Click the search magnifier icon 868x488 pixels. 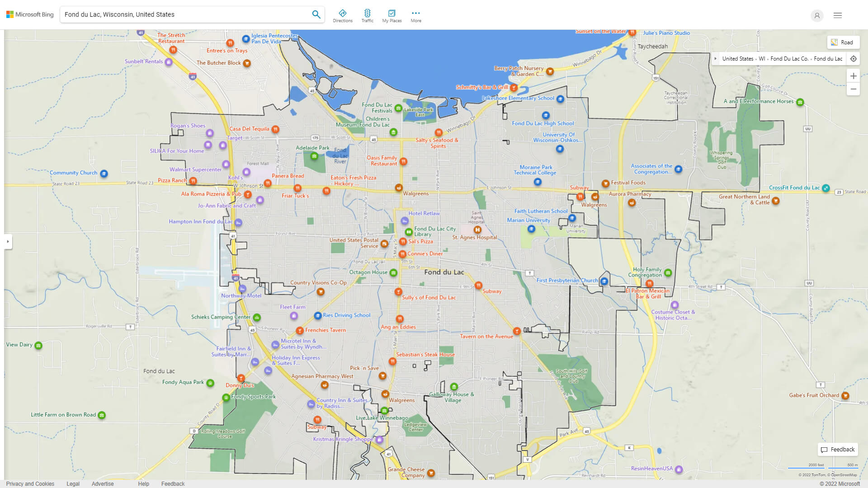(316, 14)
